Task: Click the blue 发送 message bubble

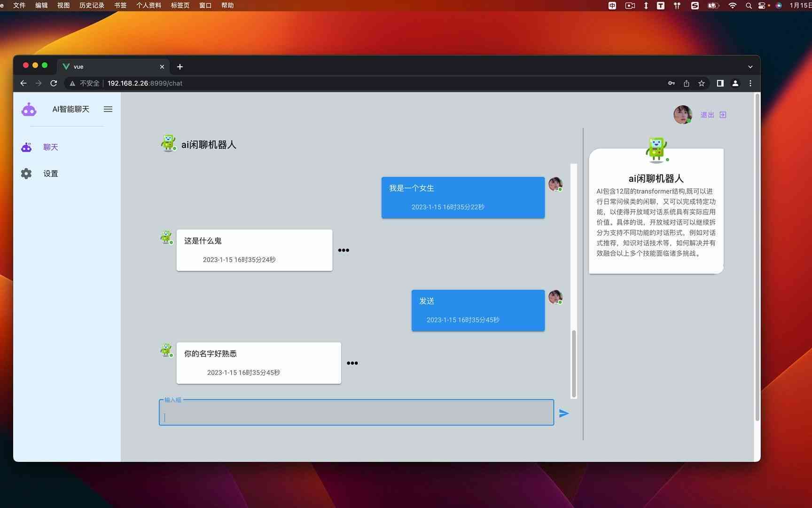Action: tap(478, 310)
